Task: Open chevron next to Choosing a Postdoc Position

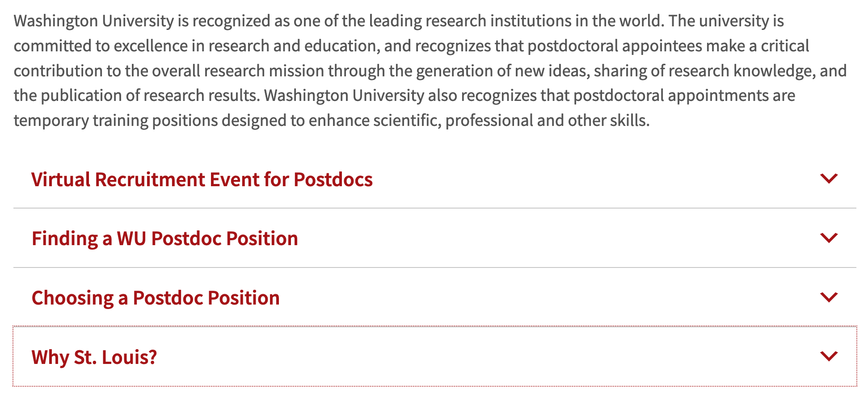Action: click(x=829, y=297)
